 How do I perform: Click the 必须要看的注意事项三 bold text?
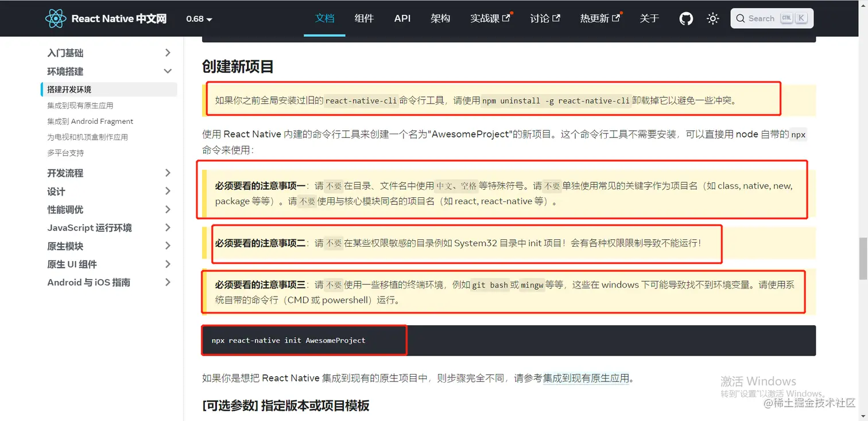point(260,284)
